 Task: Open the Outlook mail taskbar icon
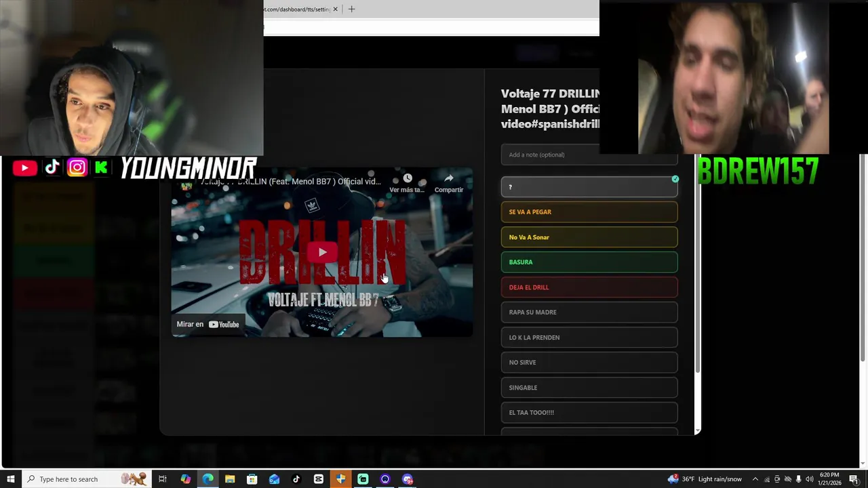click(274, 479)
